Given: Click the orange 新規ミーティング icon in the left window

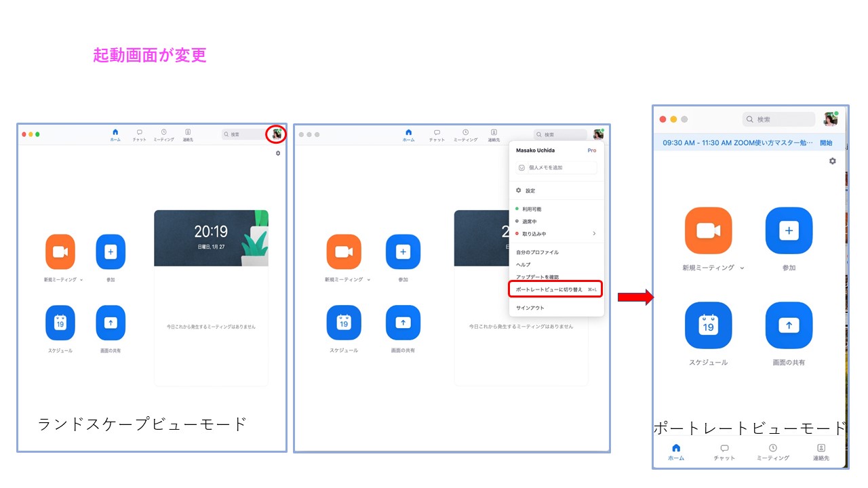Looking at the screenshot, I should pos(60,251).
